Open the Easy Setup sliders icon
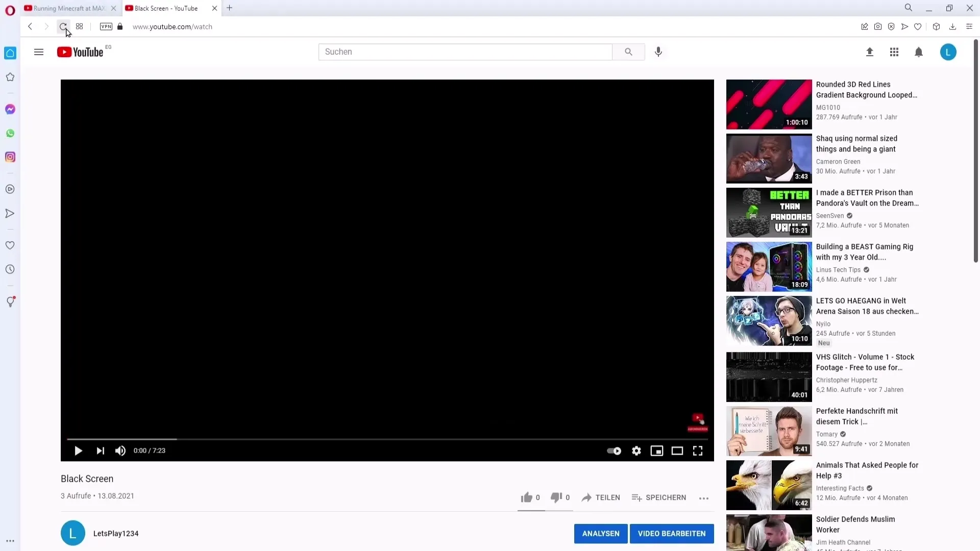Image resolution: width=980 pixels, height=551 pixels. [x=969, y=27]
